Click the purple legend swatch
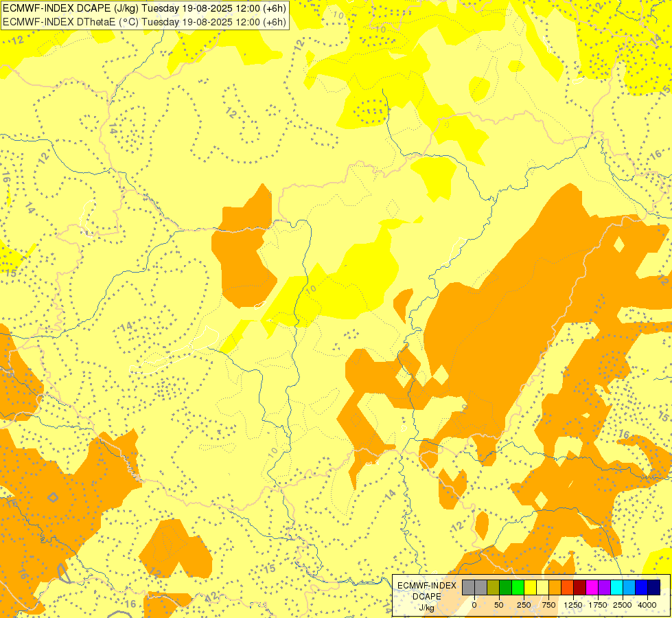 (605, 588)
